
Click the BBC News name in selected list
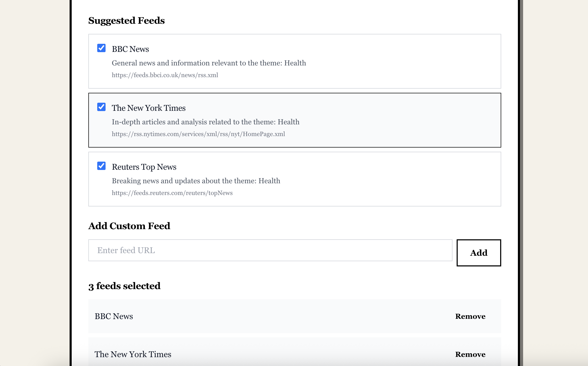(x=114, y=316)
